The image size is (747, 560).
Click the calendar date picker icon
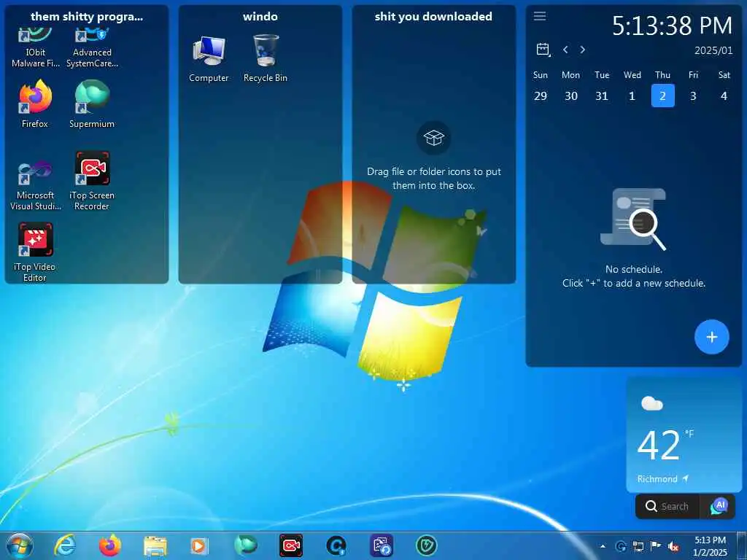[x=543, y=49]
